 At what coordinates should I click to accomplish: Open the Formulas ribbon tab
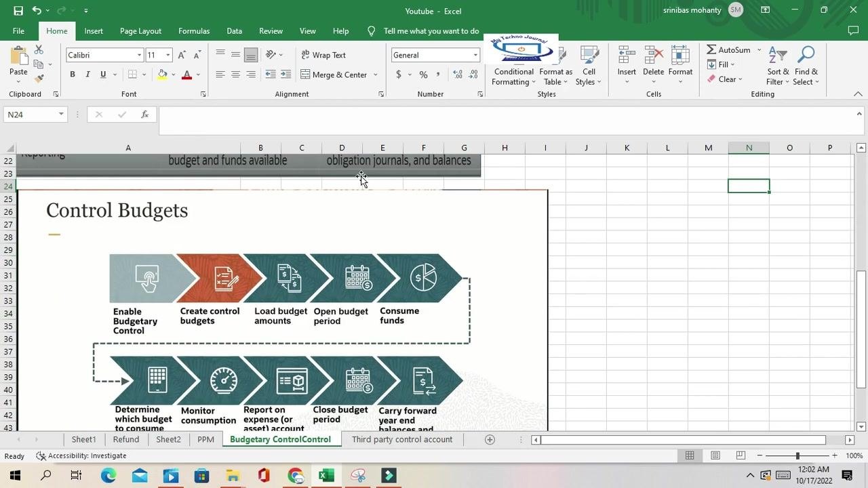pos(194,31)
